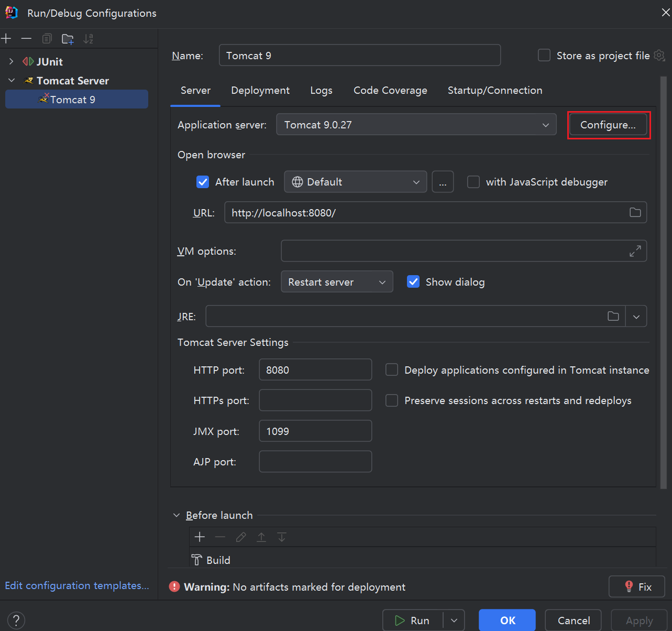Enable Store as project file checkbox

tap(544, 55)
